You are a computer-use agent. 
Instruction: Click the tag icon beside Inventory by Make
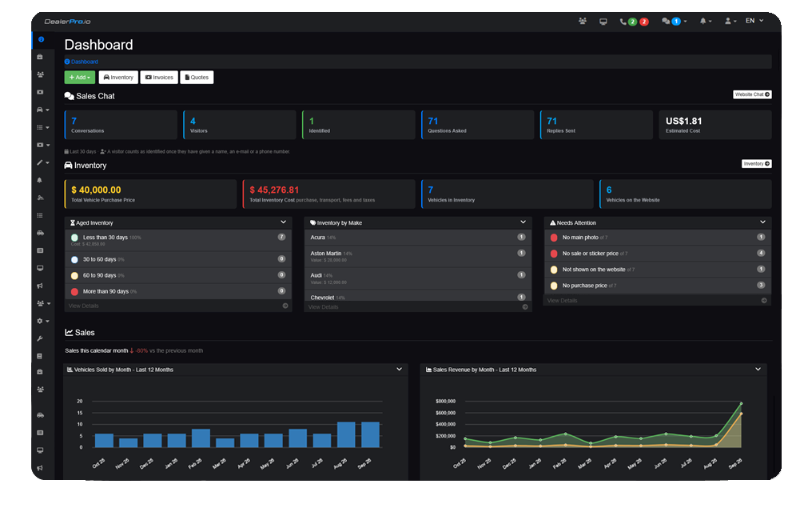tap(312, 223)
